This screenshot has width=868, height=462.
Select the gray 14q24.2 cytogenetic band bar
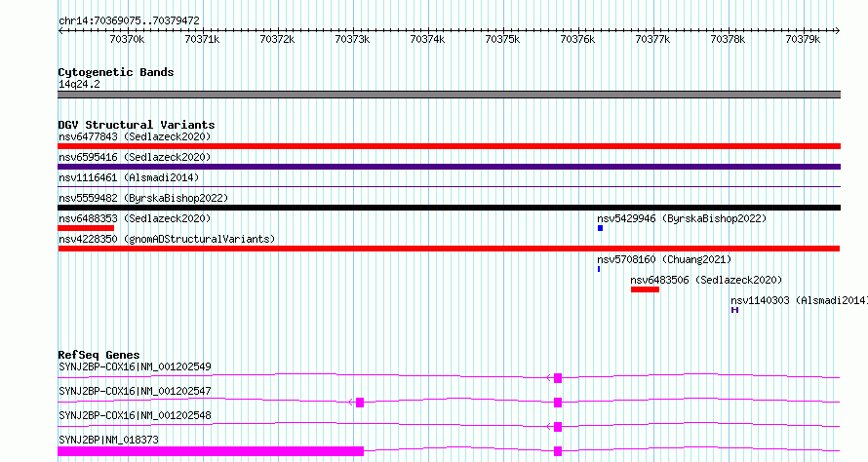449,95
